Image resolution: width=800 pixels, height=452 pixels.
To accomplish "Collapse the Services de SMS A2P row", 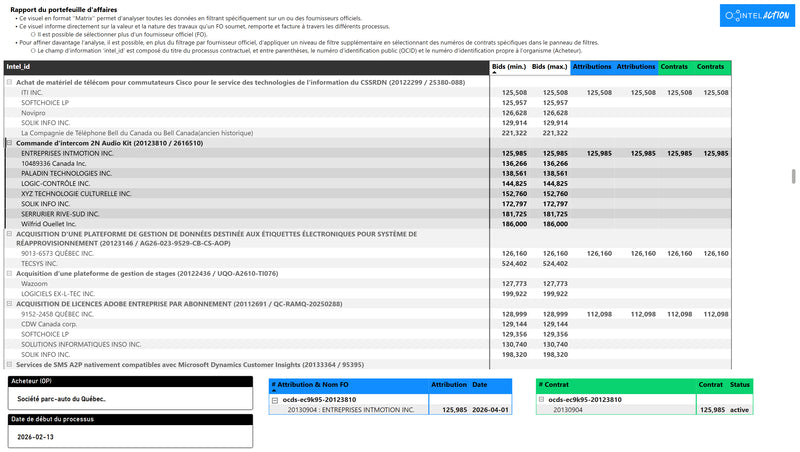I will tap(9, 364).
